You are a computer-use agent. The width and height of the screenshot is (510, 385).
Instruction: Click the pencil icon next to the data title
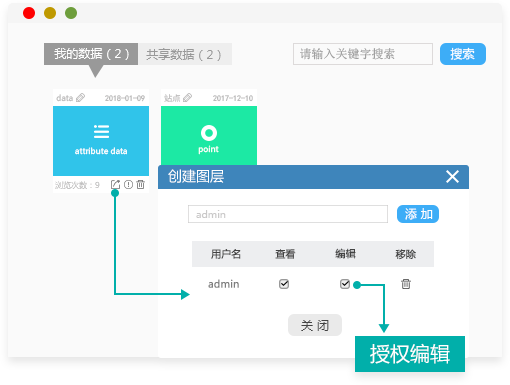click(x=80, y=98)
